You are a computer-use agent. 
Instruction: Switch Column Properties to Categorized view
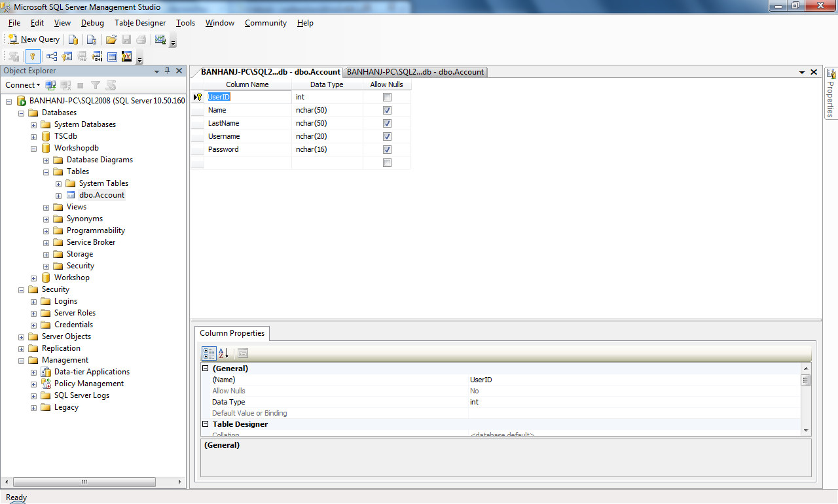(x=209, y=353)
